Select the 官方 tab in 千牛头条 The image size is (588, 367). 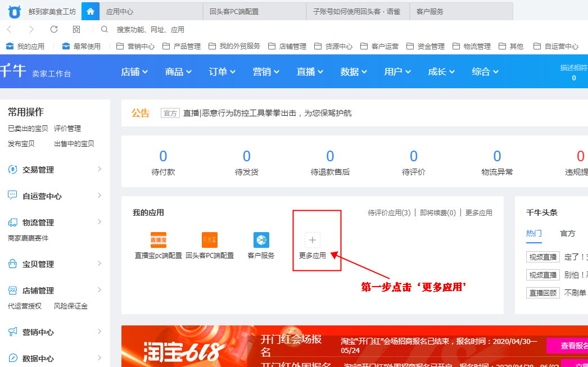point(567,233)
